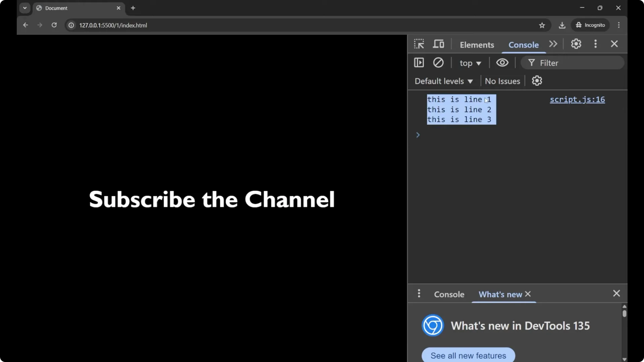
Task: Toggle device toolbar emulation icon
Action: [x=438, y=44]
